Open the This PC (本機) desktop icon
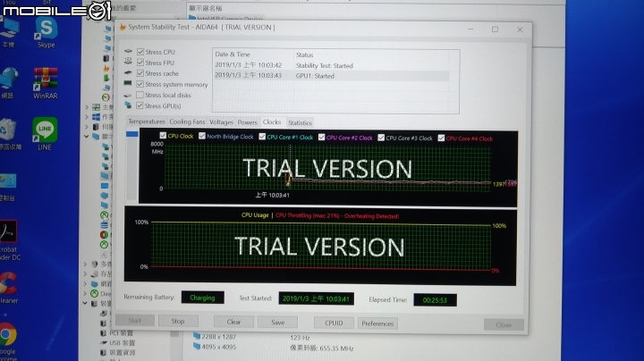 click(x=9, y=33)
